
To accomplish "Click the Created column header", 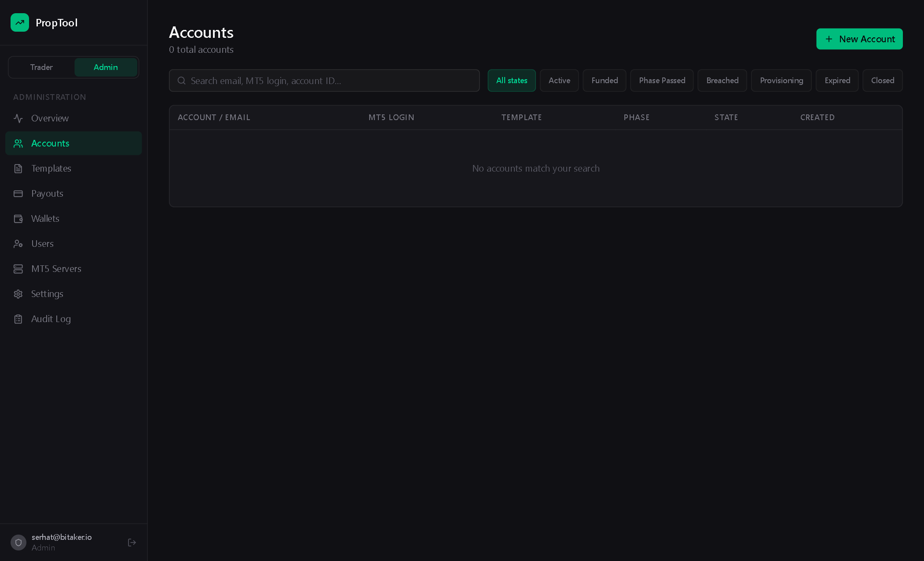I will click(x=817, y=117).
